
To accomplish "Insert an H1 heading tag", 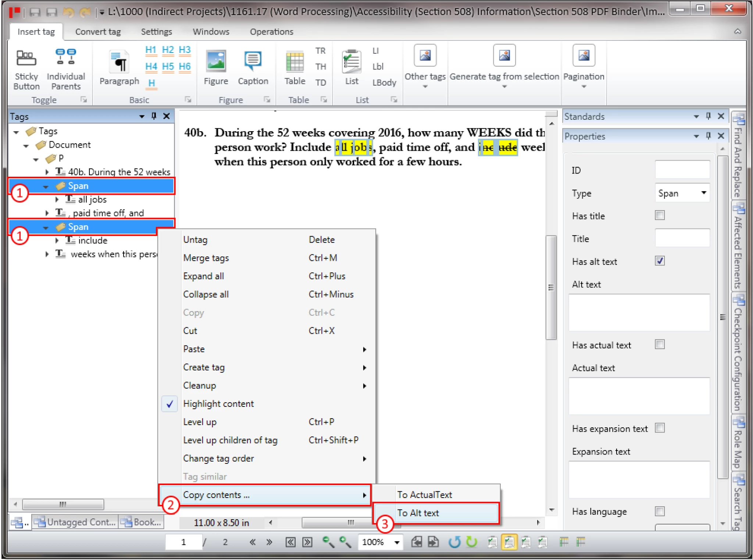I will tap(151, 50).
